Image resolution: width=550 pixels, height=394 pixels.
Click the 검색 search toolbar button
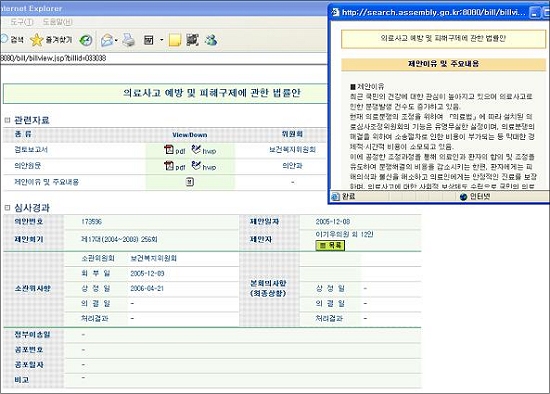[13, 39]
